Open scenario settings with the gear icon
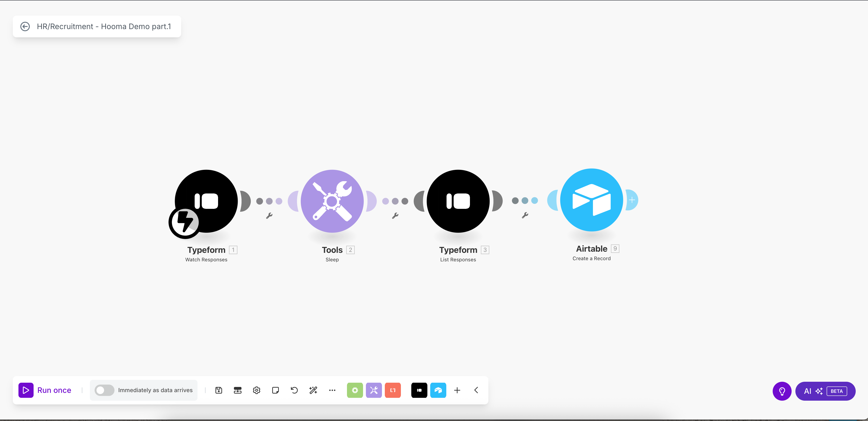 pyautogui.click(x=256, y=390)
